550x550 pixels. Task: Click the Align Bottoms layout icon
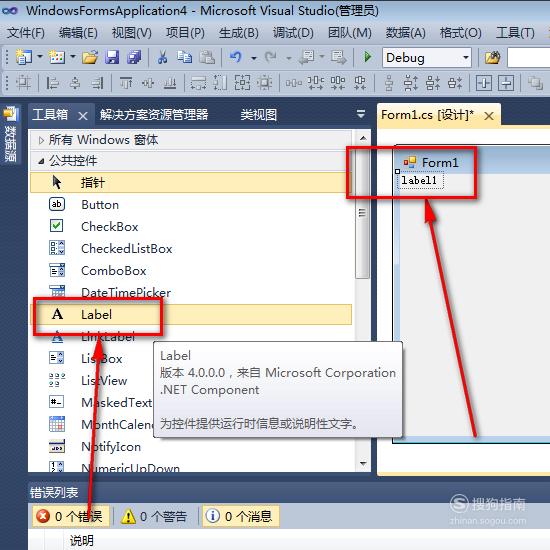pos(170,83)
